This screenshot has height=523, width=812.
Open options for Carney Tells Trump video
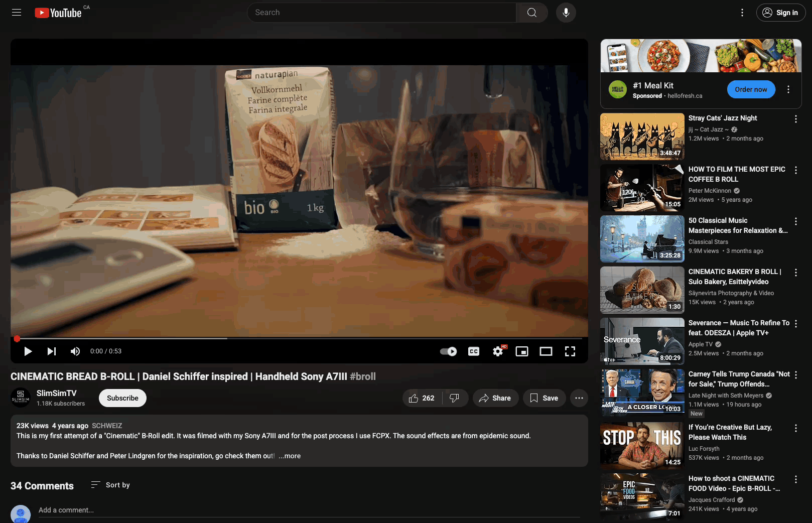pyautogui.click(x=796, y=375)
